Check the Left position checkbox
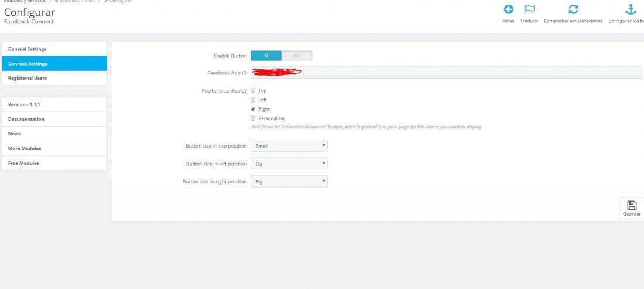 pyautogui.click(x=253, y=100)
